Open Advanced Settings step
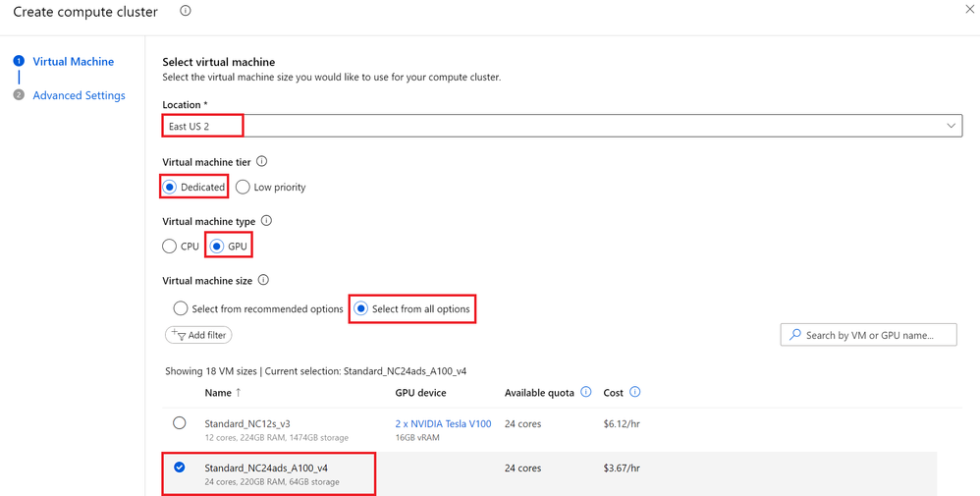980x496 pixels. point(79,95)
